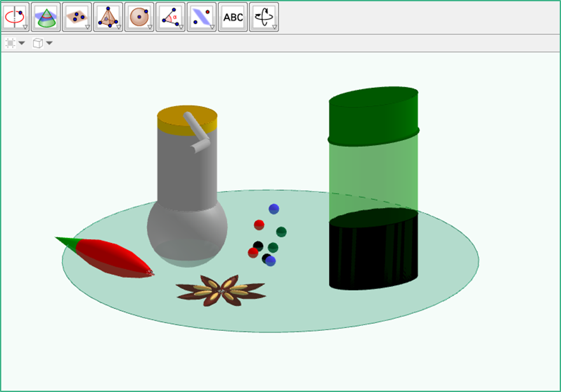The height and width of the screenshot is (392, 561).
Task: Click the star anise object
Action: 221,291
